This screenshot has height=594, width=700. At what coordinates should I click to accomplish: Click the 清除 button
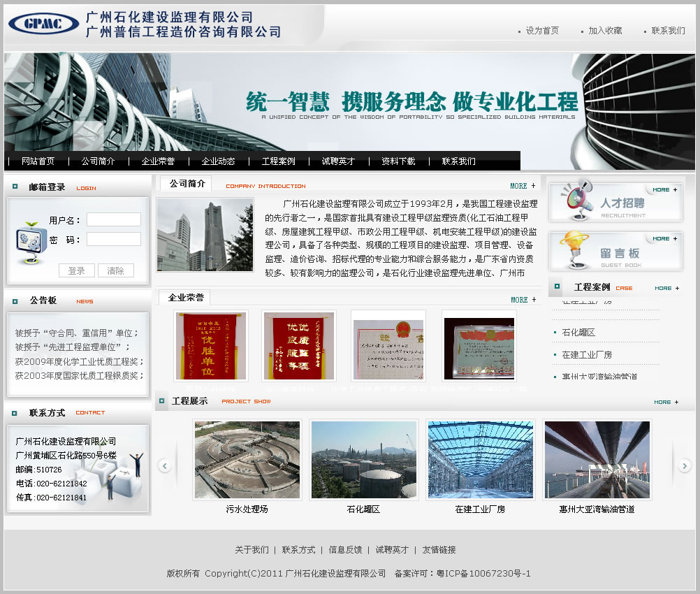point(116,270)
